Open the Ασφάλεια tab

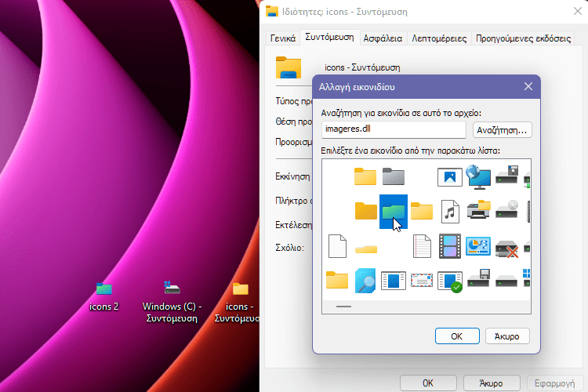[x=383, y=38]
